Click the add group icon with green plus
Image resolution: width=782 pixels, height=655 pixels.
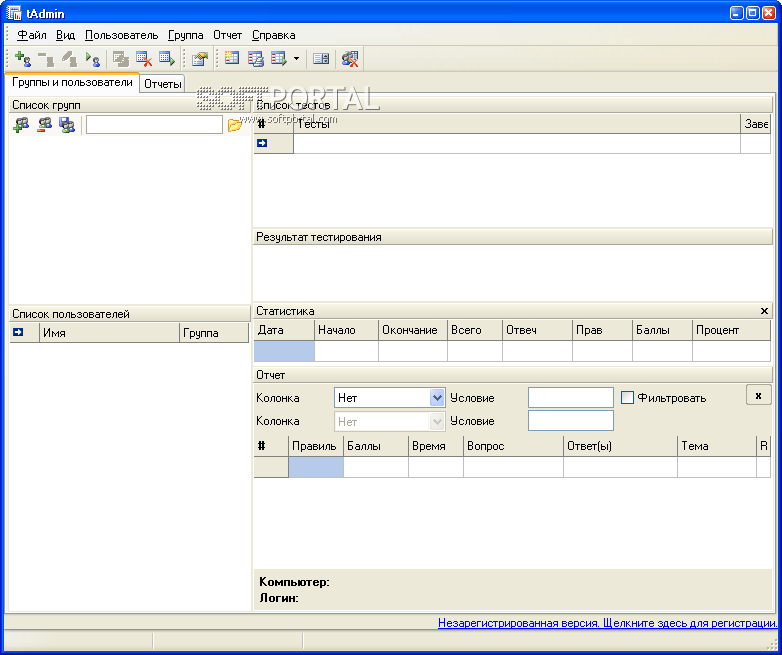21,125
